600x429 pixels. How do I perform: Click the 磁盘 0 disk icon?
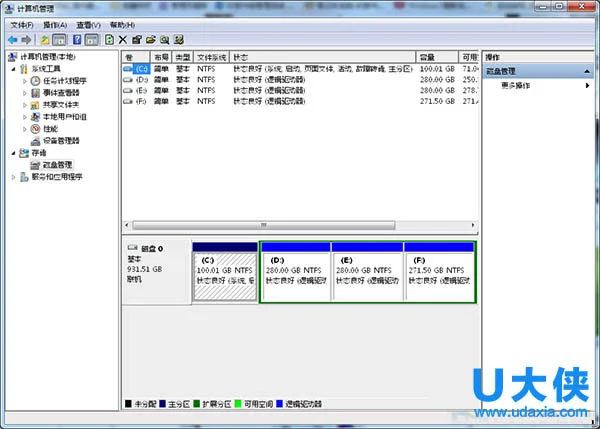point(133,248)
